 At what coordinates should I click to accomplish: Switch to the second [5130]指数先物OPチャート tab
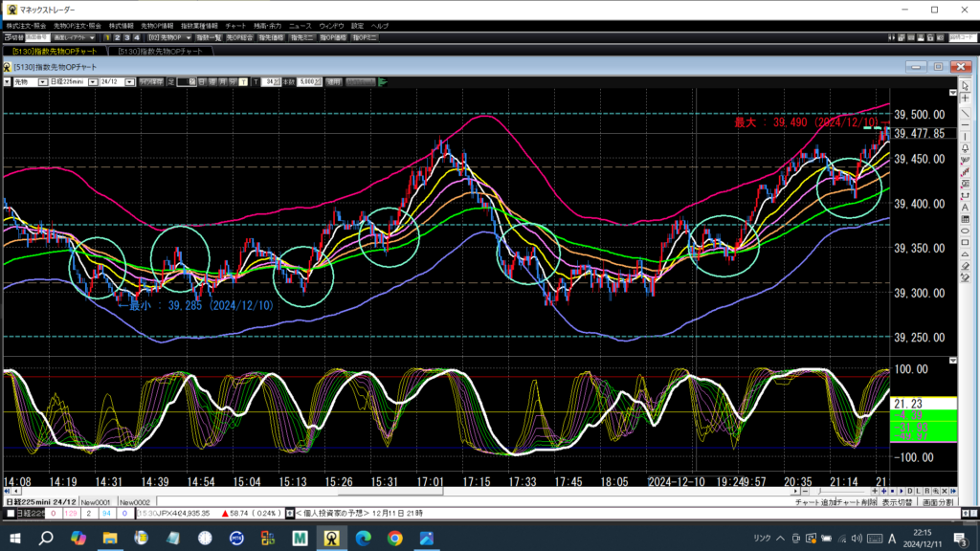coord(160,52)
